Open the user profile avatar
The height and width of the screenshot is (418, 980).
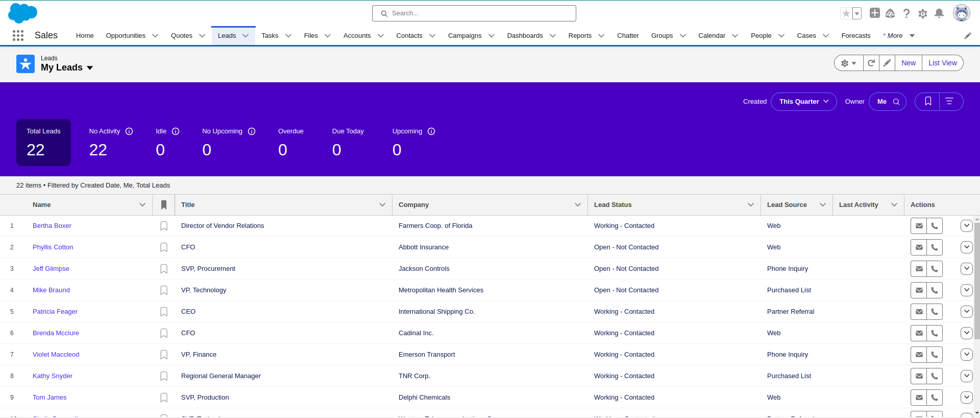tap(962, 13)
